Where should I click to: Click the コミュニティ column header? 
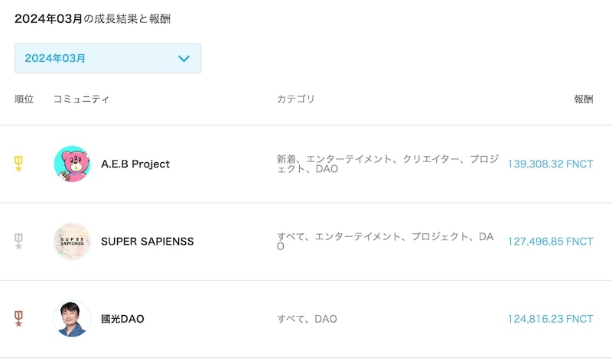pyautogui.click(x=81, y=99)
